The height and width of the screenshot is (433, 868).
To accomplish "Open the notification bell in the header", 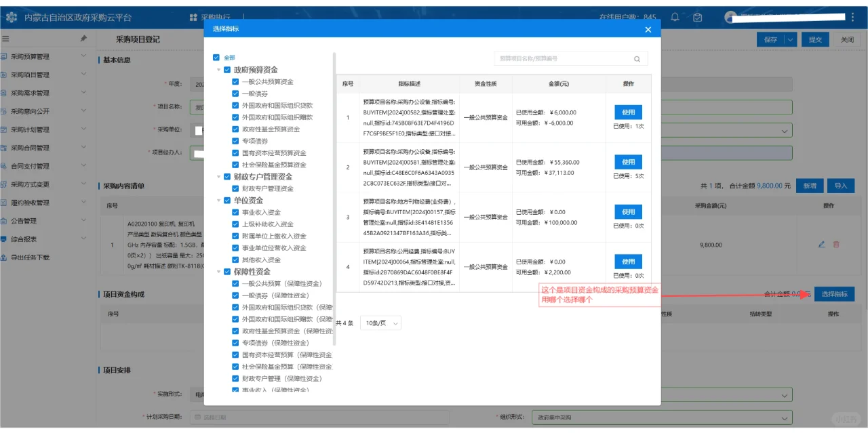I will click(675, 17).
